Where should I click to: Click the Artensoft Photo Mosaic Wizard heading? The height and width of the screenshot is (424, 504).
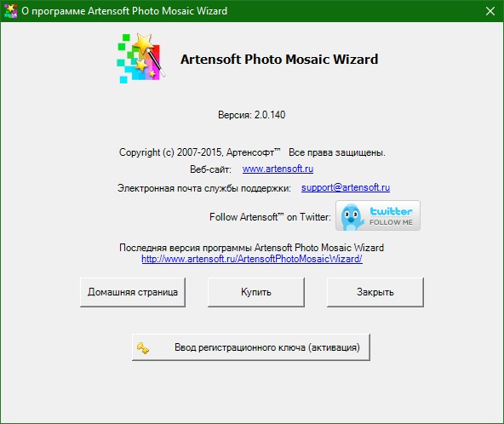click(279, 59)
